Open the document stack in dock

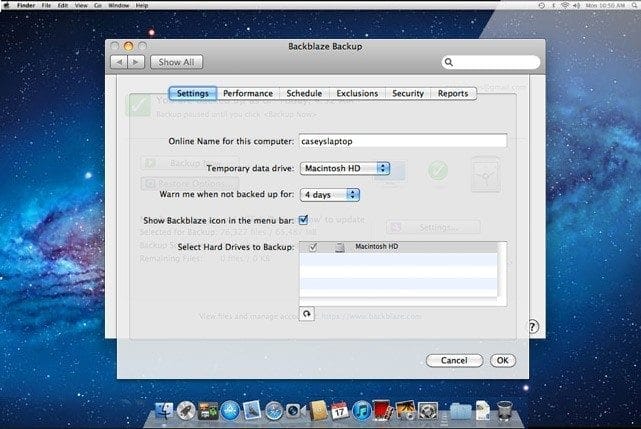pos(483,411)
